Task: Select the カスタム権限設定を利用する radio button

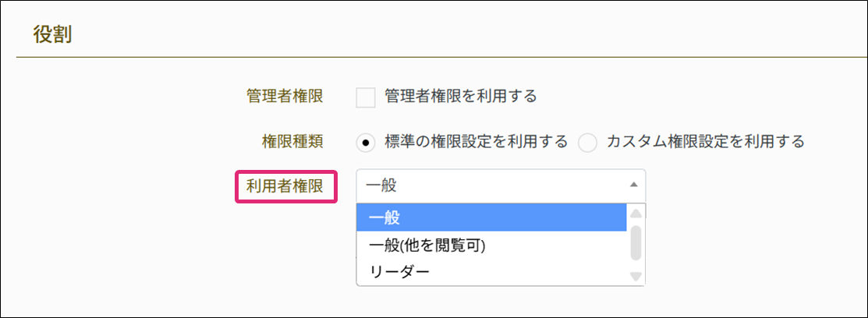Action: pos(587,143)
